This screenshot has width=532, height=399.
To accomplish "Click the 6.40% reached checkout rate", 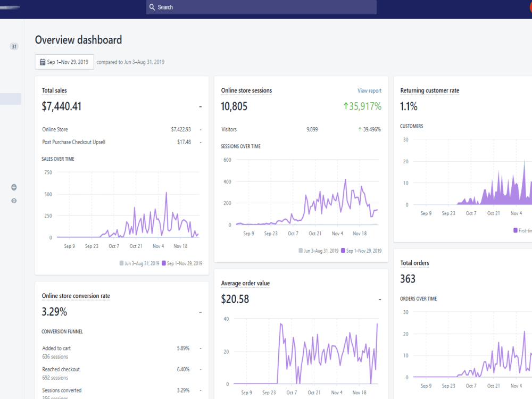I will 183,370.
